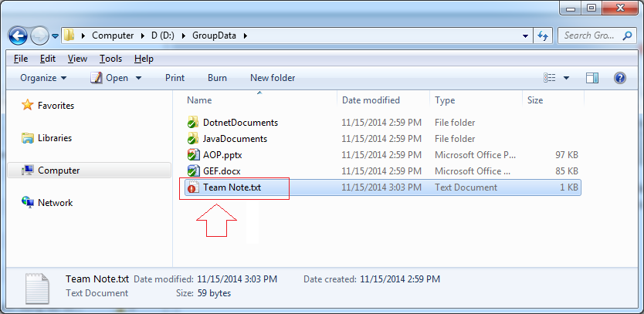644x314 pixels.
Task: Select the GEF.docx file
Action: [x=217, y=171]
